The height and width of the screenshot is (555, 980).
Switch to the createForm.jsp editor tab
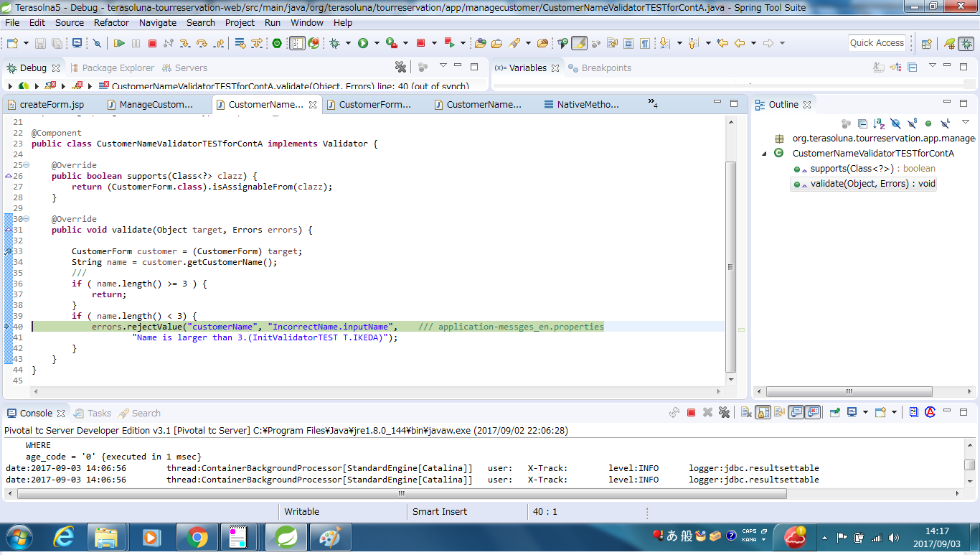(x=46, y=104)
